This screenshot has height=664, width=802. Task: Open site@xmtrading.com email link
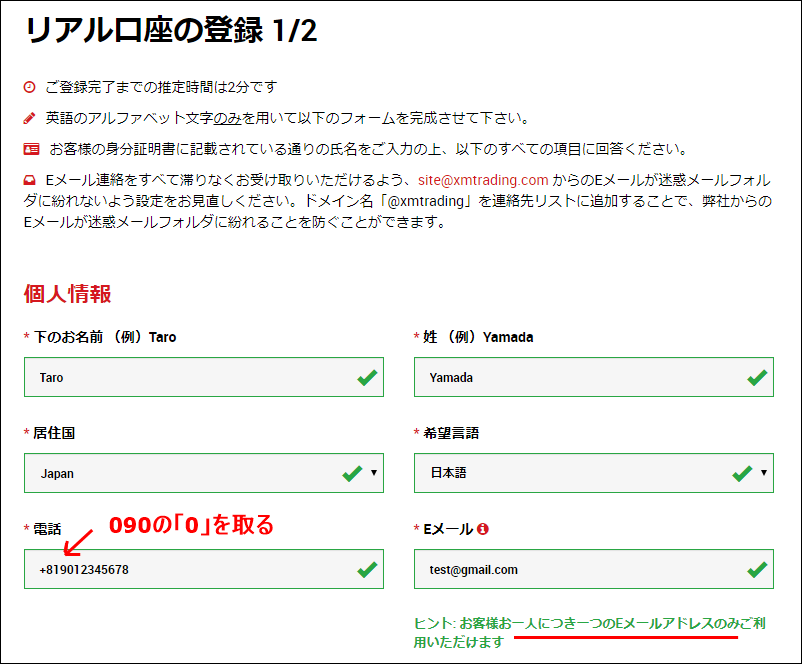(x=483, y=180)
